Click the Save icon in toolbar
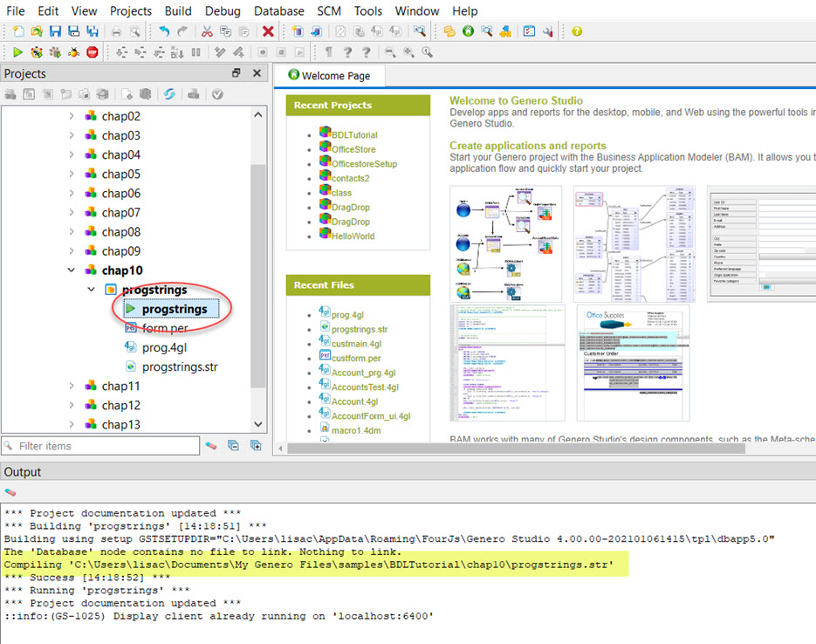 [x=55, y=31]
